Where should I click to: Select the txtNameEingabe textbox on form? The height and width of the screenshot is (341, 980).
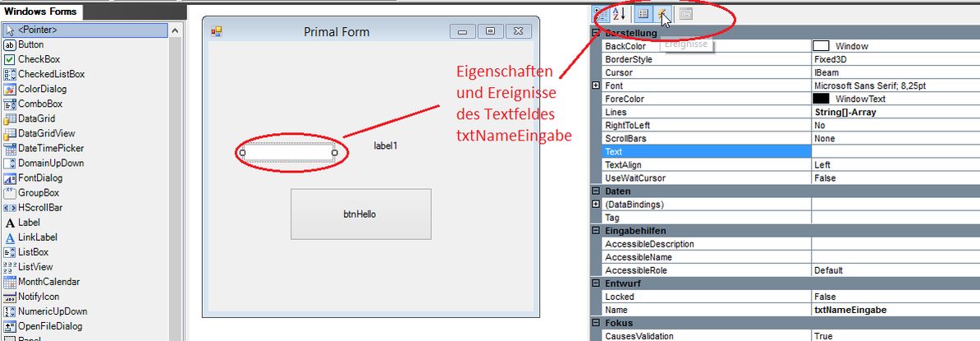[x=288, y=153]
